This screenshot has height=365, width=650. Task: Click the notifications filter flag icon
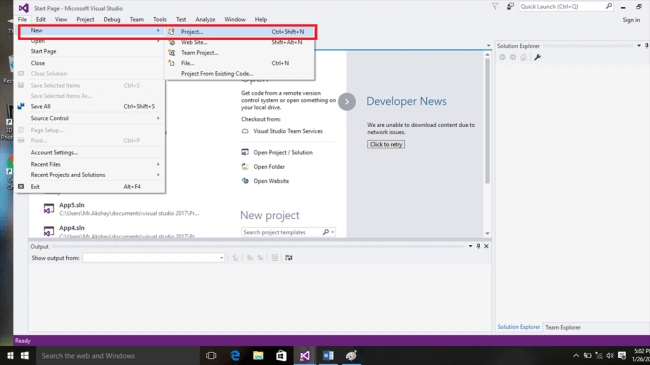(495, 6)
